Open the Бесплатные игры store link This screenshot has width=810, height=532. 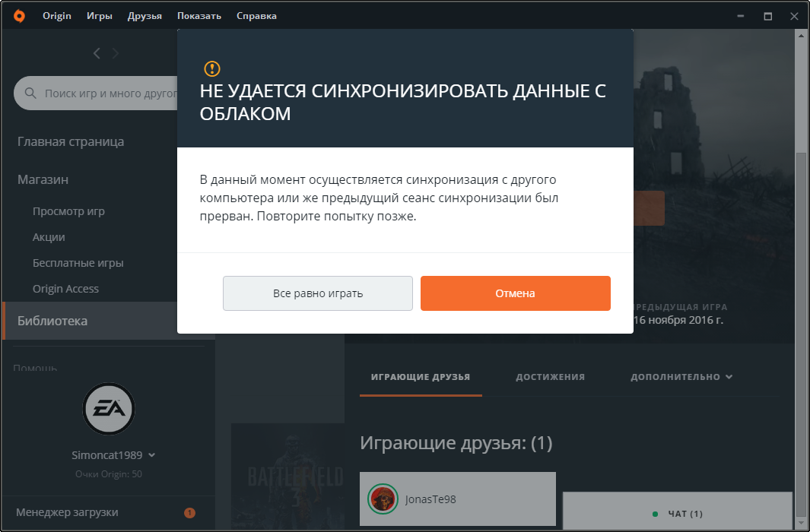[78, 263]
